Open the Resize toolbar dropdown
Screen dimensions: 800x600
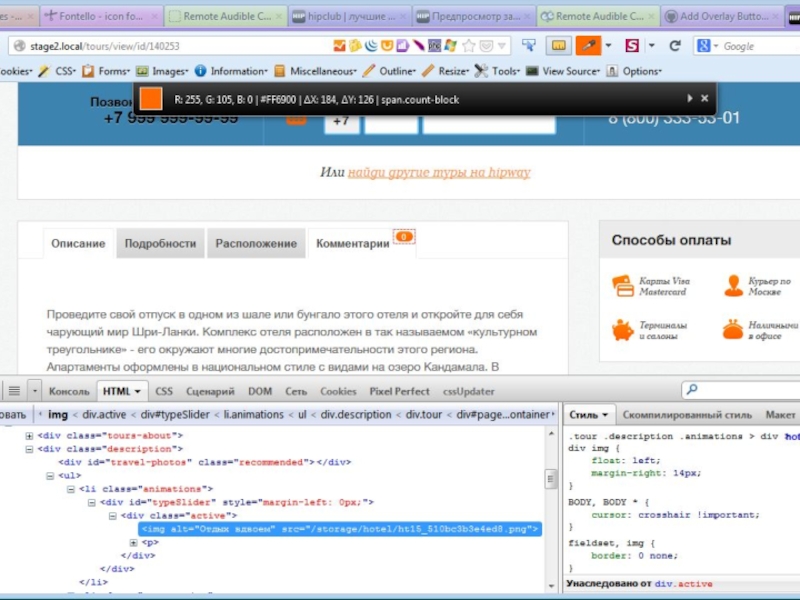pos(446,71)
